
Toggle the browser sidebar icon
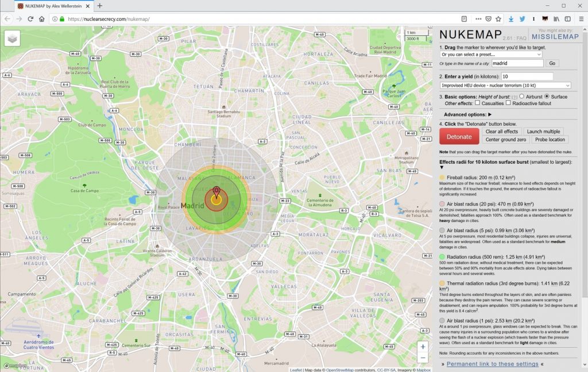tap(568, 19)
